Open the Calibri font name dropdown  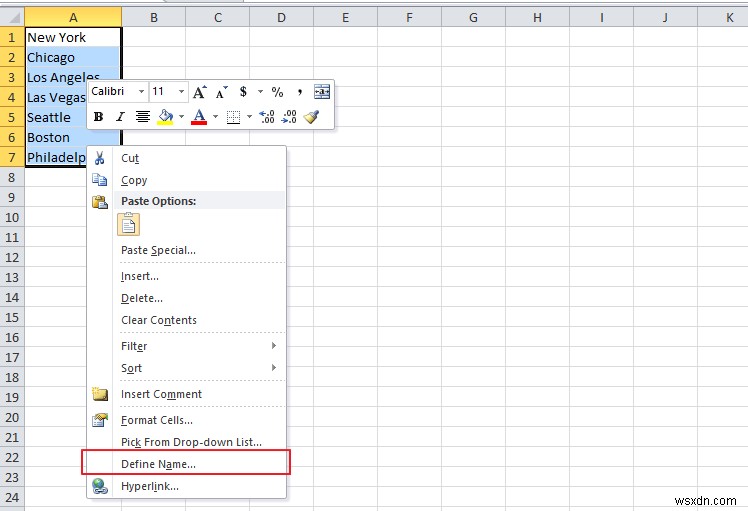(x=141, y=91)
